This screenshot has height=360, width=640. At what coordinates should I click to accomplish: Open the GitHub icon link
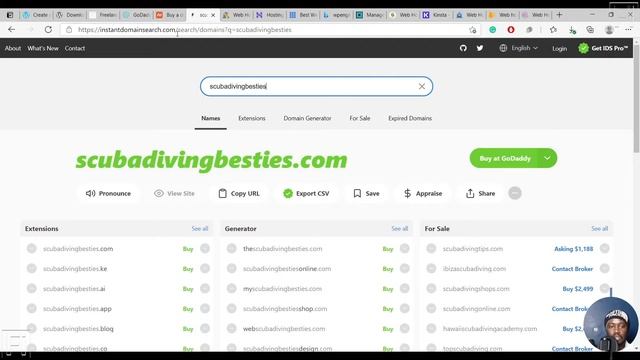tap(463, 48)
